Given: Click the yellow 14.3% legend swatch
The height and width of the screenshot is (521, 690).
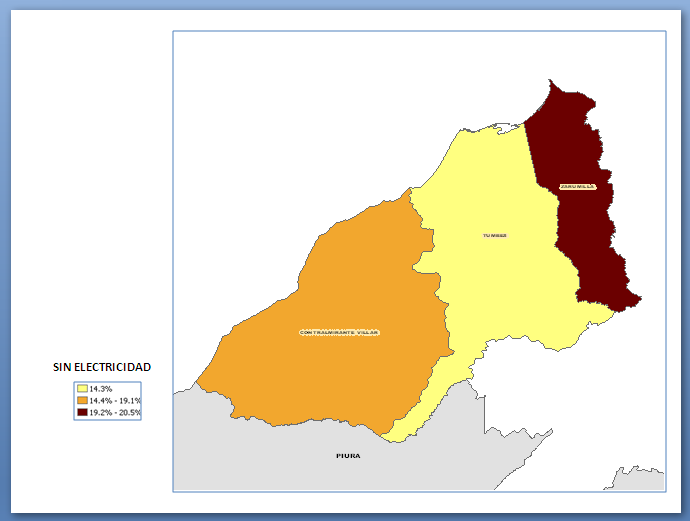Looking at the screenshot, I should 82,388.
